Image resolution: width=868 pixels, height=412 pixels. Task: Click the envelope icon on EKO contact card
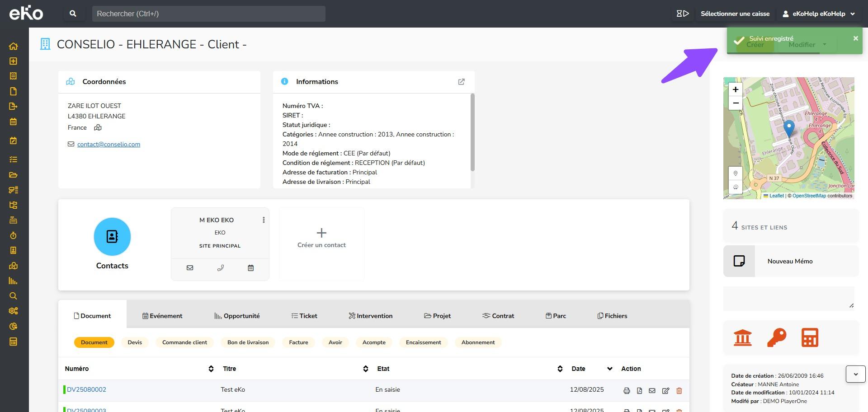(190, 268)
